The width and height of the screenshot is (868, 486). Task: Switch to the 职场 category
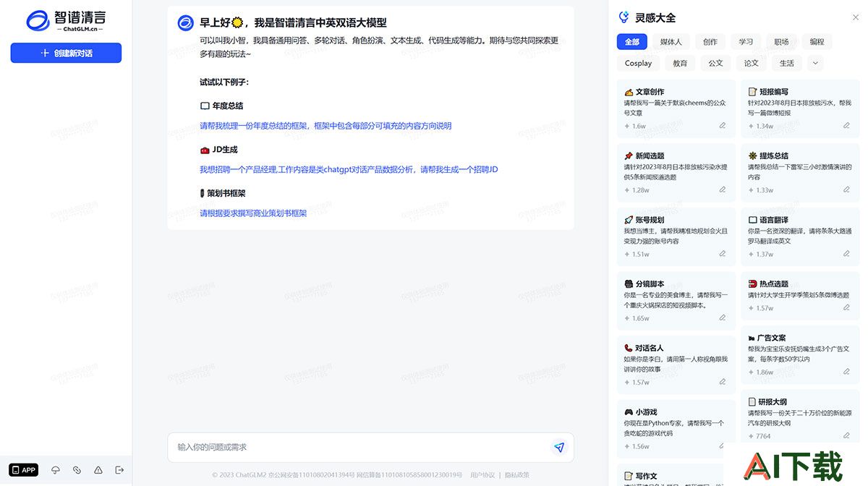(x=781, y=42)
